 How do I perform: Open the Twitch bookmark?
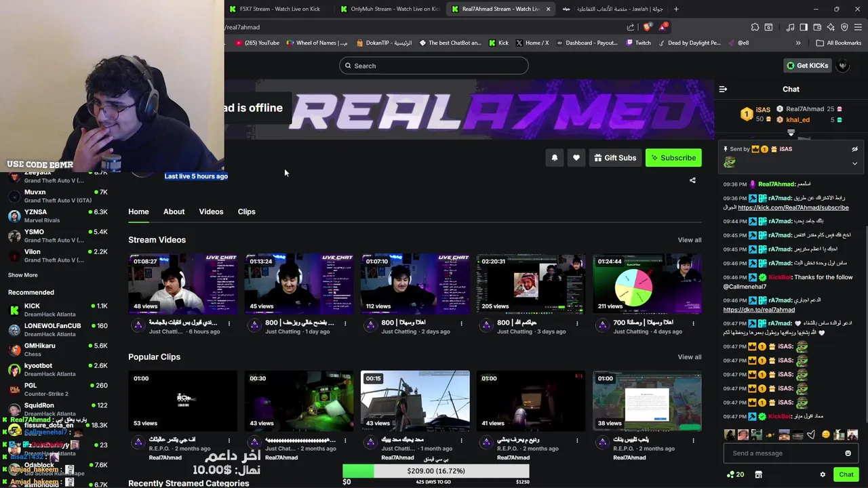[638, 43]
